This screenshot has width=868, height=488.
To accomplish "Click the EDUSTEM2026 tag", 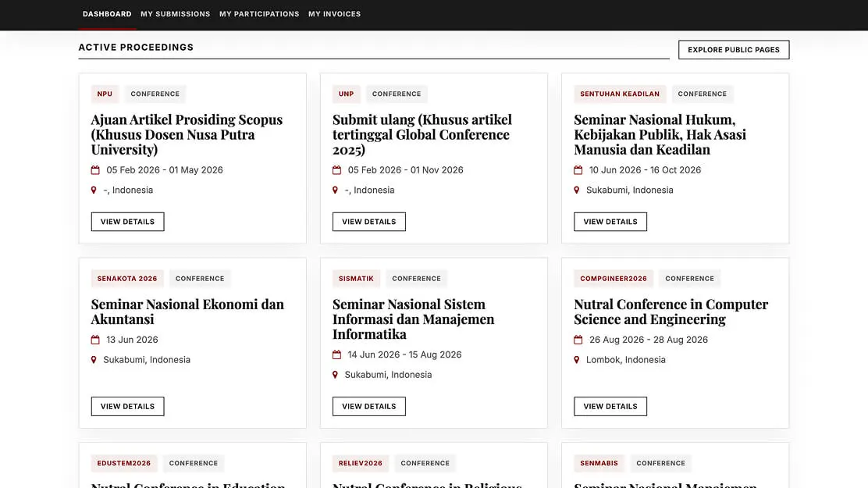I will point(124,463).
